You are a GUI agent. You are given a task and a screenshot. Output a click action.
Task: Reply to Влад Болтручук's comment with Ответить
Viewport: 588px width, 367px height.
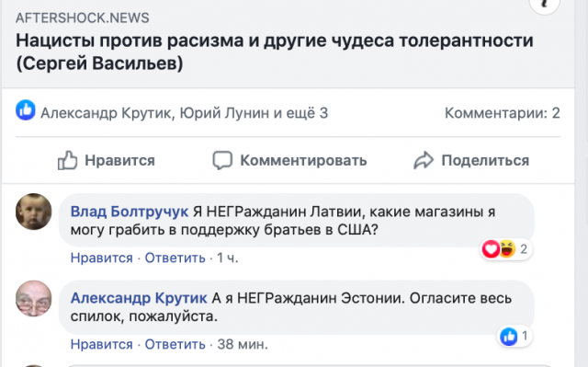click(x=175, y=258)
